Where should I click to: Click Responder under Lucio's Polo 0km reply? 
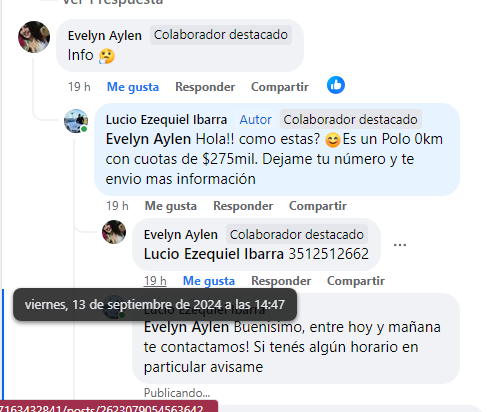(x=243, y=206)
